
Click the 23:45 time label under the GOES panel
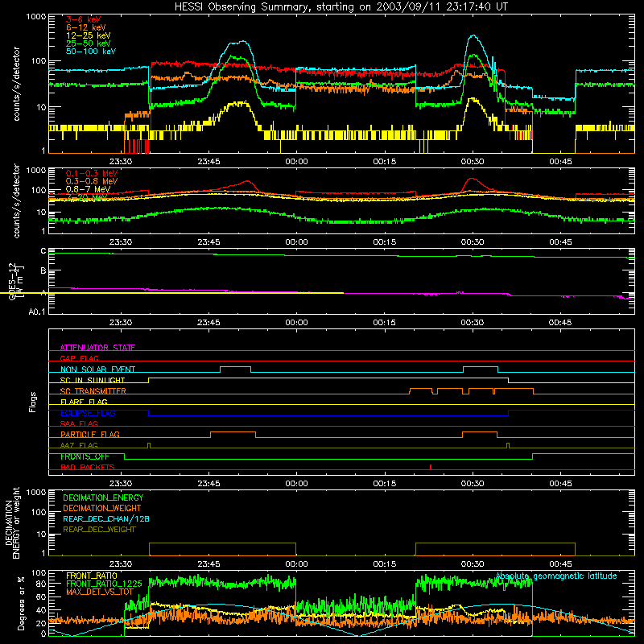coord(208,323)
